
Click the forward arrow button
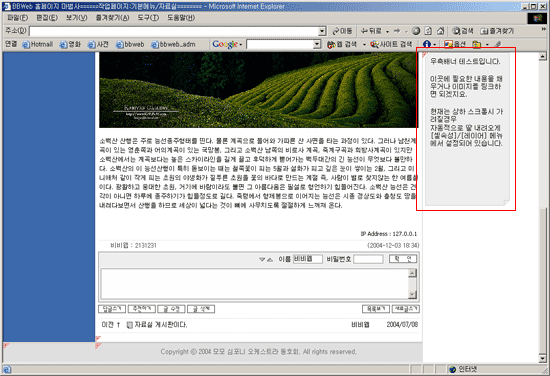point(397,31)
